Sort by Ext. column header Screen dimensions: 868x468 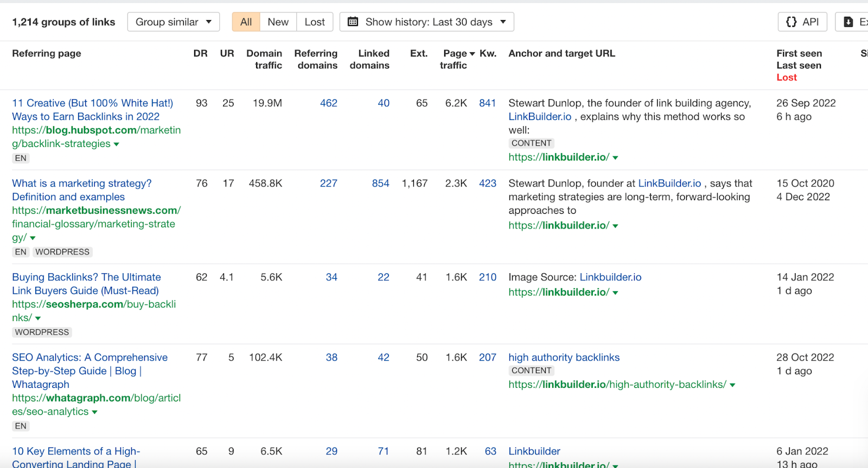(x=419, y=53)
